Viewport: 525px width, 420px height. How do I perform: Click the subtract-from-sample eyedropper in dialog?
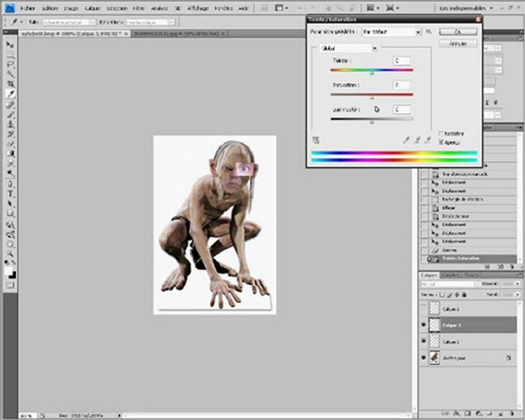pos(428,140)
